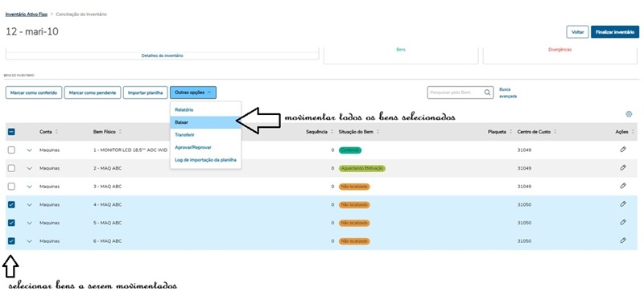Click the Aguardando Efetivação status badge

coord(361,168)
